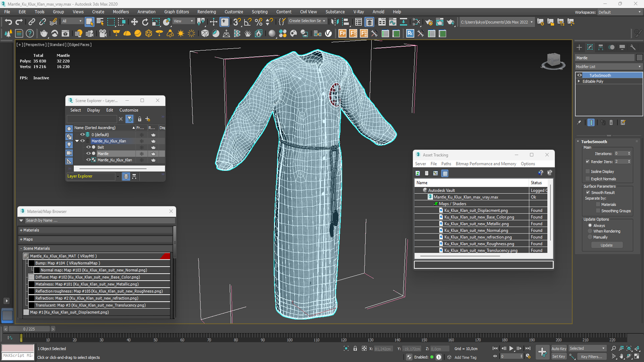Click the Redo arrow icon
Viewport: 644px width, 362px height.
click(19, 22)
